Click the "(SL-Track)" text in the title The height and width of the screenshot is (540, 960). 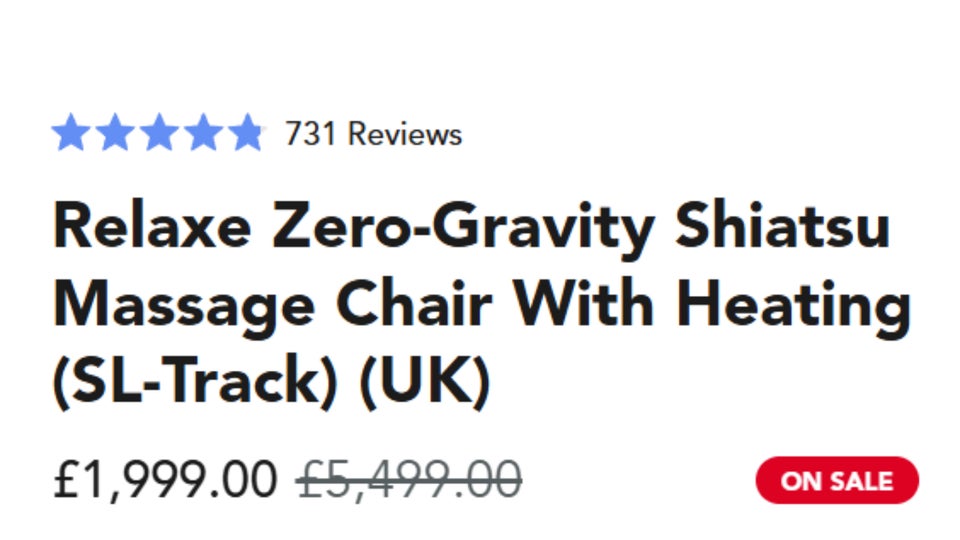[x=191, y=380]
